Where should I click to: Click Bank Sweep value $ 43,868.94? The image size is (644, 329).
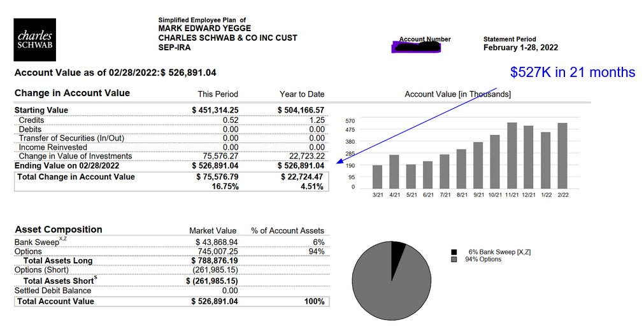217,242
